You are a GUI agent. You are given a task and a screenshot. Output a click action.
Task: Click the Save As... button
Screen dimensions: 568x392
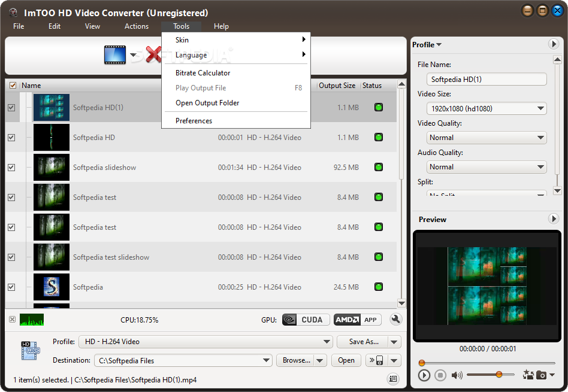(x=362, y=342)
